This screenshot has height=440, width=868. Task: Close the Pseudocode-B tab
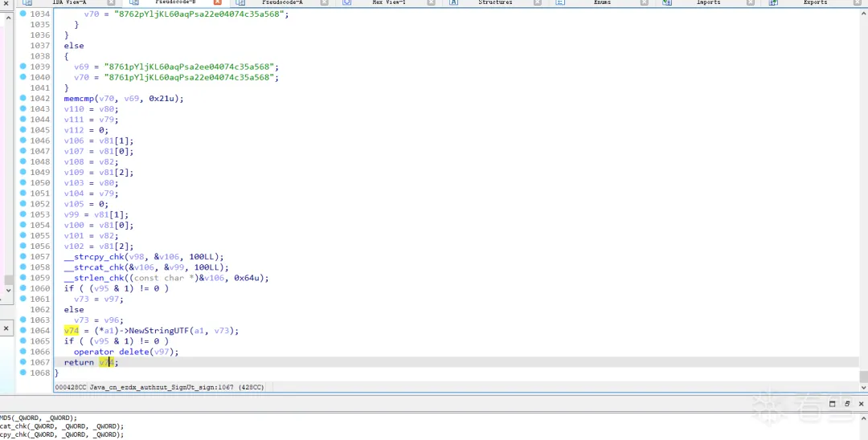[218, 2]
